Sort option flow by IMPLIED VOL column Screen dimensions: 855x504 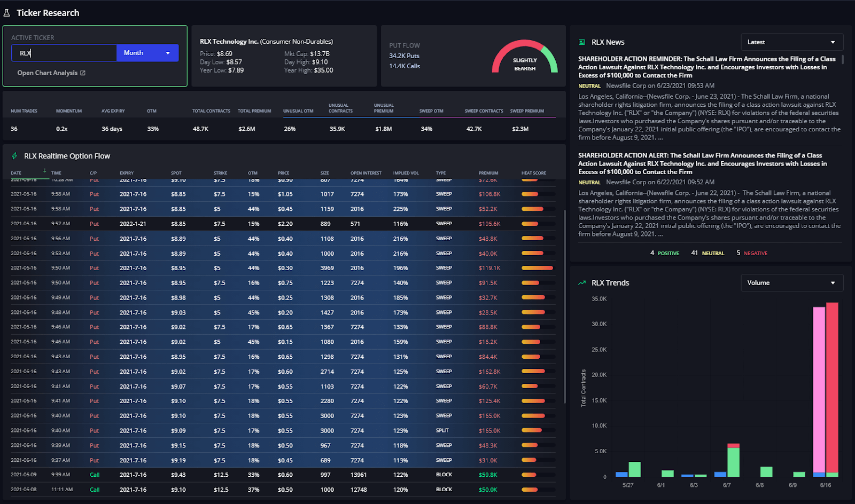pos(406,173)
